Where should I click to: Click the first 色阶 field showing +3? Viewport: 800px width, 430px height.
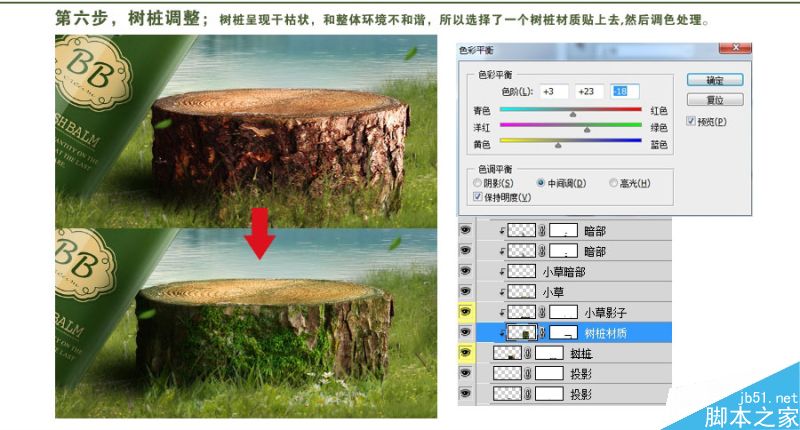pos(554,91)
